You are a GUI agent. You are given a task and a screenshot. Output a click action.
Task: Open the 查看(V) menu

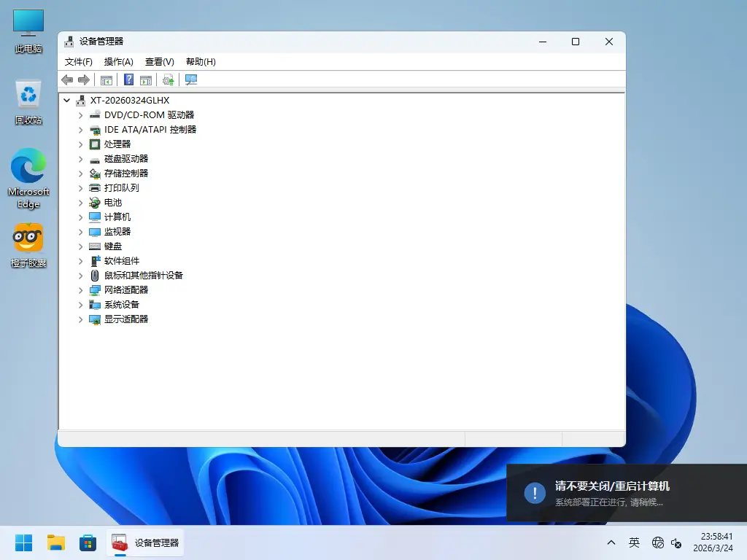coord(159,61)
